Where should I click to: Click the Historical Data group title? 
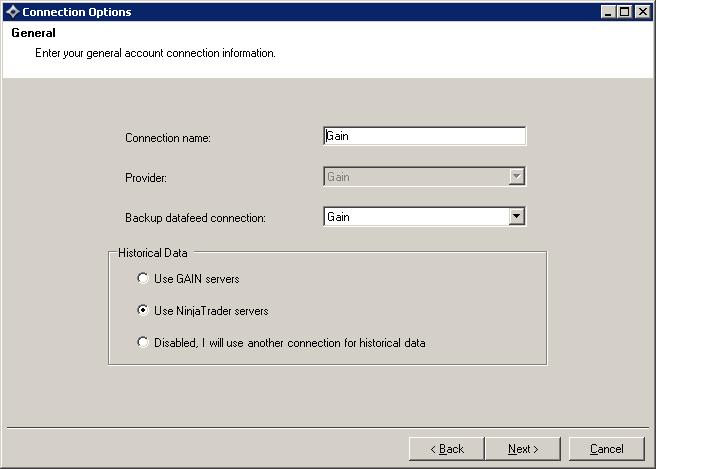[152, 253]
